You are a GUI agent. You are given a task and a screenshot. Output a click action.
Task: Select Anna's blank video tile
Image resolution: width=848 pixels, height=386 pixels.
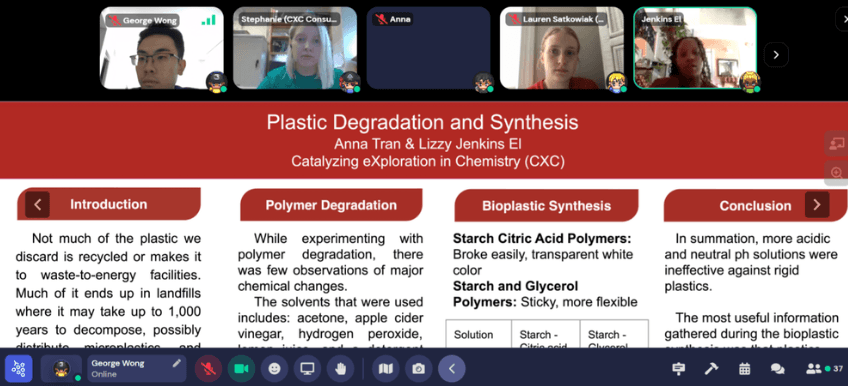click(428, 48)
